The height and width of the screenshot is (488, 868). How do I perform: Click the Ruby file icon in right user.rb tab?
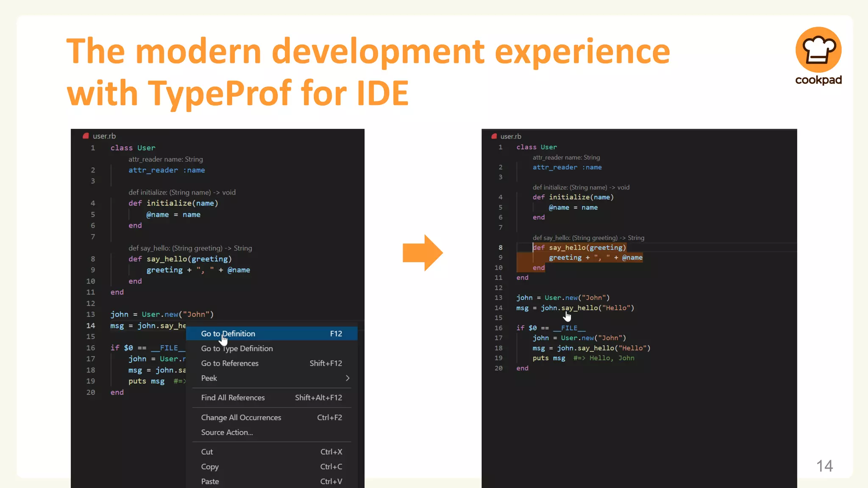point(494,136)
